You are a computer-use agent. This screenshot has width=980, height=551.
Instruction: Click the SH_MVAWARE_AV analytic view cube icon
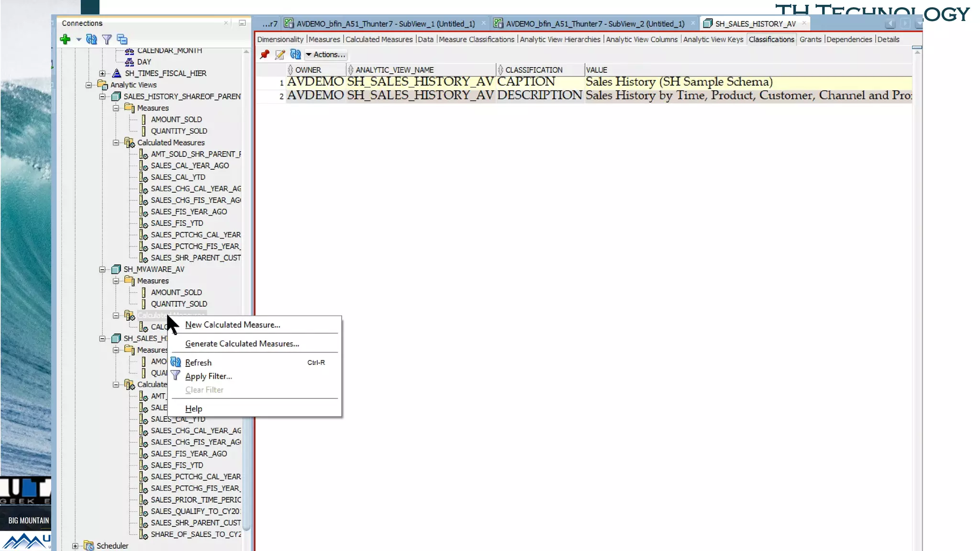coord(116,270)
